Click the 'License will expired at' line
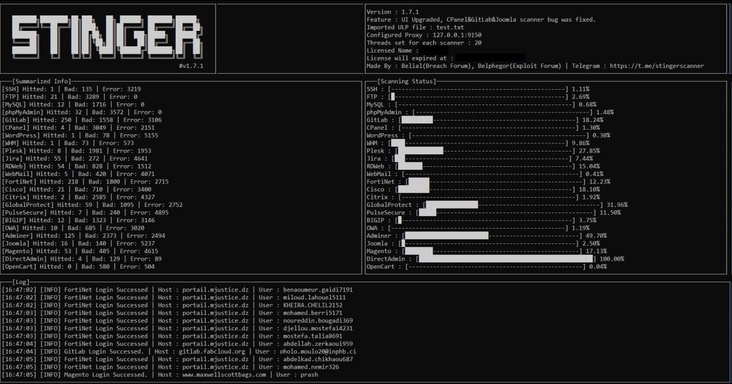The image size is (732, 384). 445,58
